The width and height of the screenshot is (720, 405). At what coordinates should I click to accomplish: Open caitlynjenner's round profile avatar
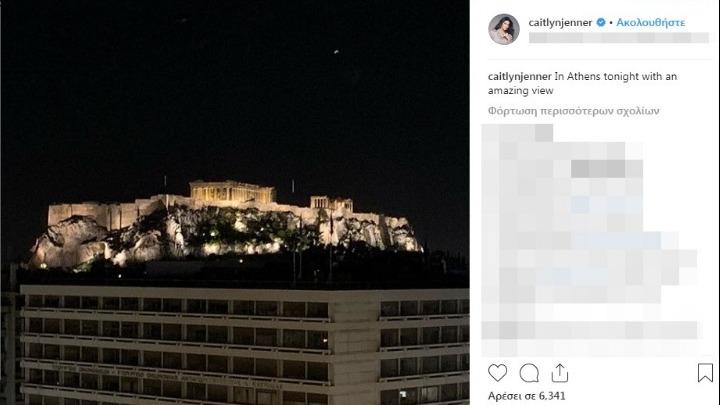point(504,29)
